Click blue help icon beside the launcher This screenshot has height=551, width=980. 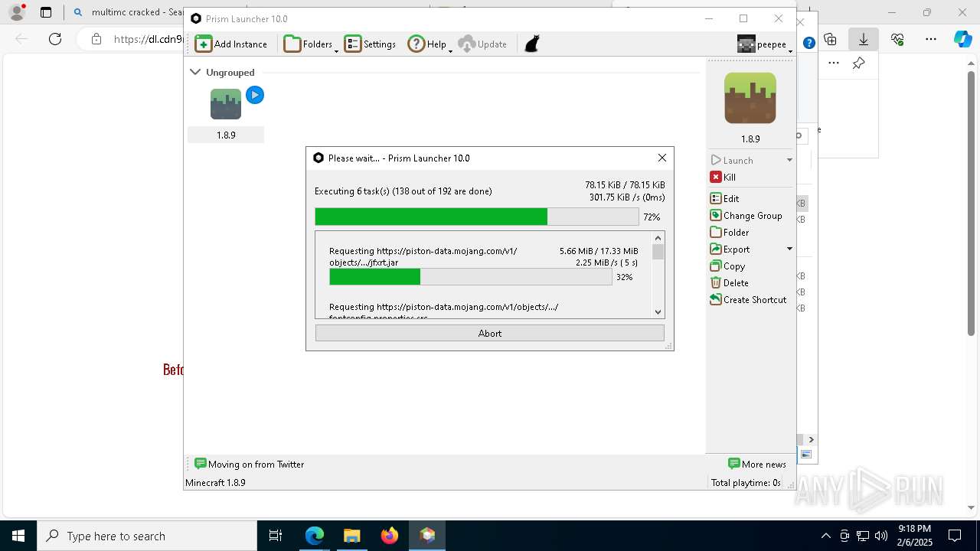808,43
